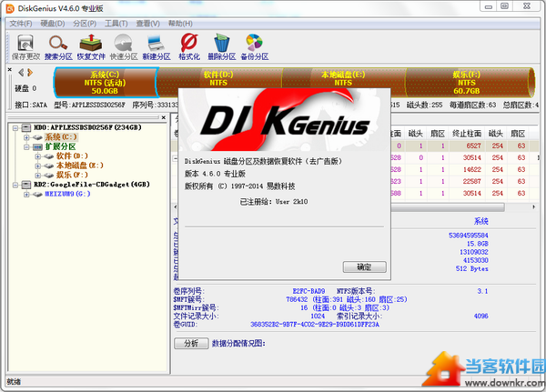The image size is (546, 392).
Task: Click the end cylinder value 14622
Action: pos(471,169)
